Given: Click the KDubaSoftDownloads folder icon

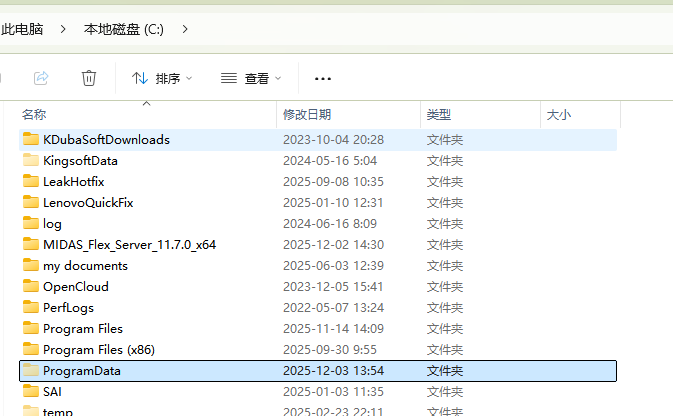Looking at the screenshot, I should (30, 140).
